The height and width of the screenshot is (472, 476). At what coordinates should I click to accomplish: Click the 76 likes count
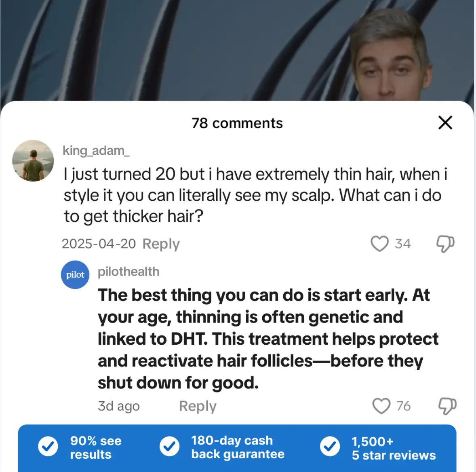403,406
